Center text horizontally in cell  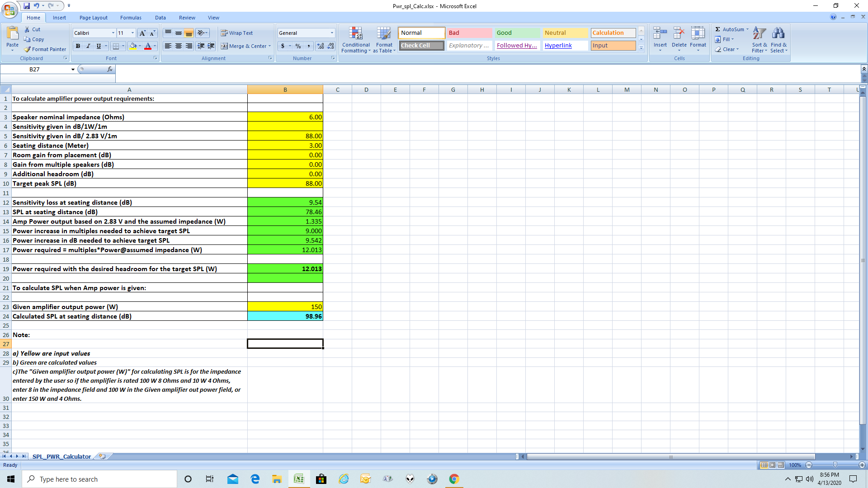point(179,46)
